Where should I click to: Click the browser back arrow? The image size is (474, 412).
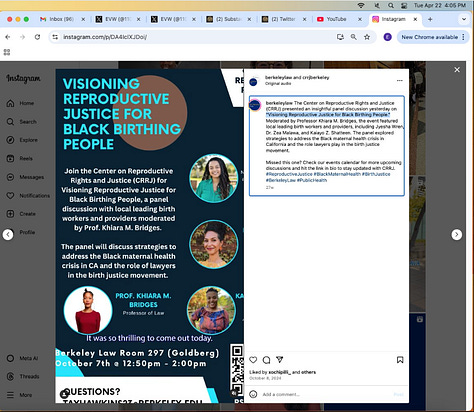pyautogui.click(x=8, y=37)
